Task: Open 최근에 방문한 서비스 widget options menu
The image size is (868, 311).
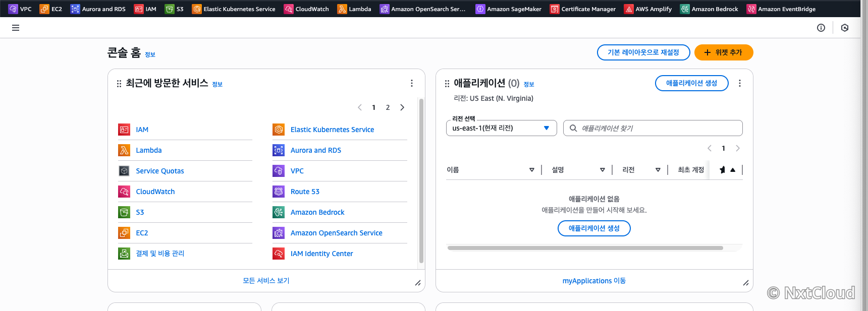Action: click(412, 83)
